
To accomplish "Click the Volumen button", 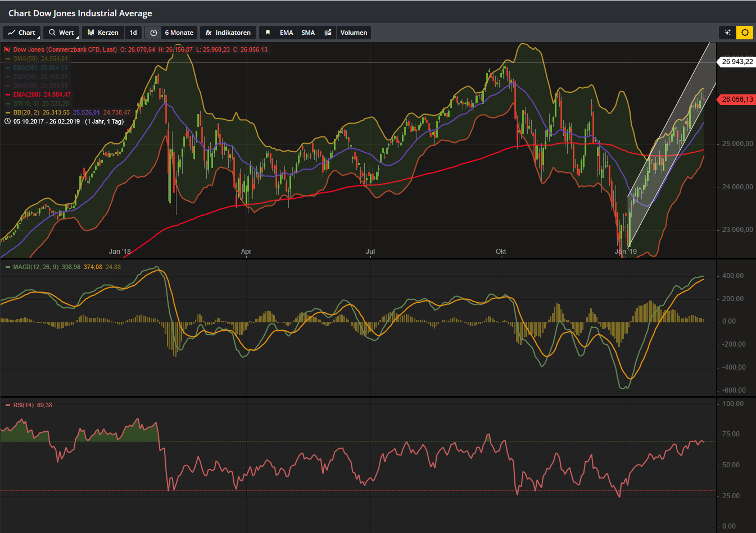I will point(354,33).
